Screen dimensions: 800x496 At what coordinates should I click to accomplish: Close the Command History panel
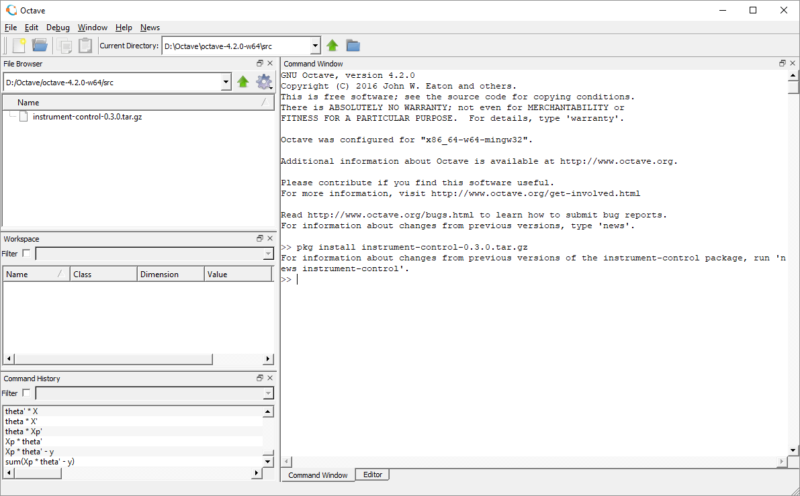[270, 378]
